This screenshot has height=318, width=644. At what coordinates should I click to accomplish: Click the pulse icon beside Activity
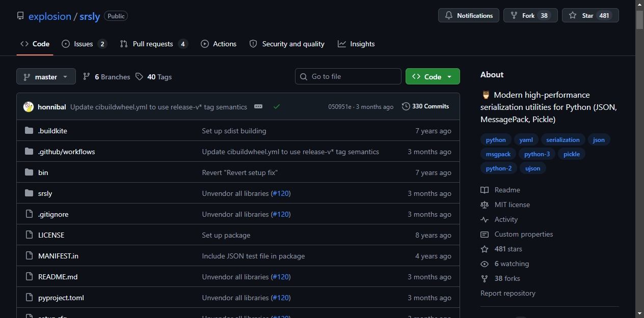[485, 219]
